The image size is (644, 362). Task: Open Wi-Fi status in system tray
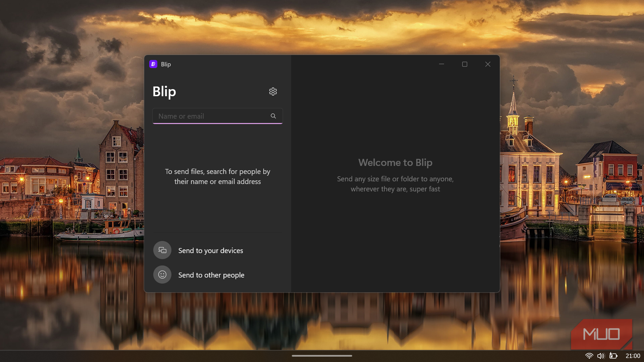coord(589,356)
